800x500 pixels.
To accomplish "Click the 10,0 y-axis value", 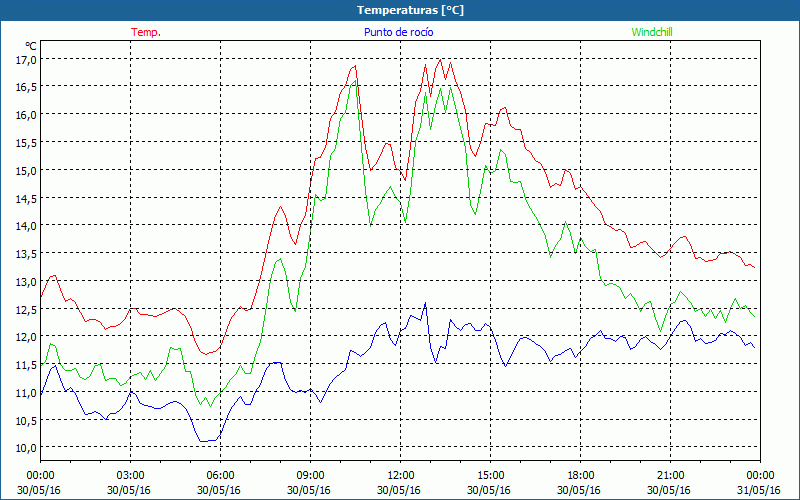I will (x=26, y=448).
